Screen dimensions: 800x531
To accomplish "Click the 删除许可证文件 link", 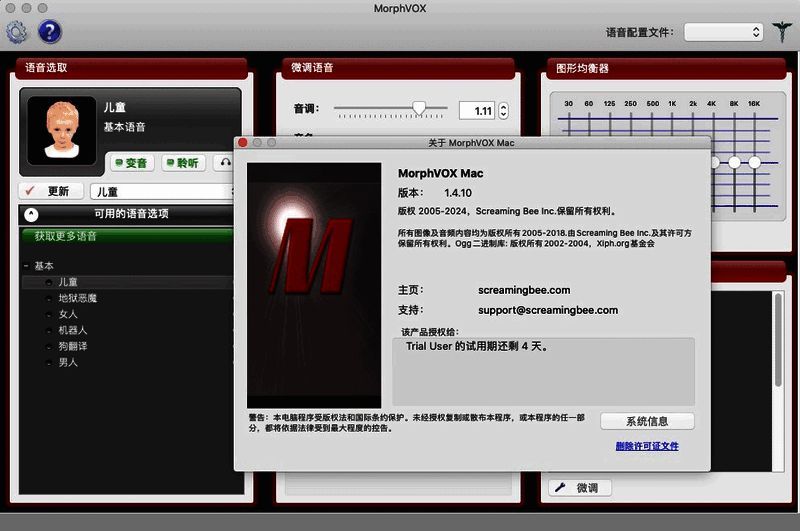I will click(x=647, y=446).
